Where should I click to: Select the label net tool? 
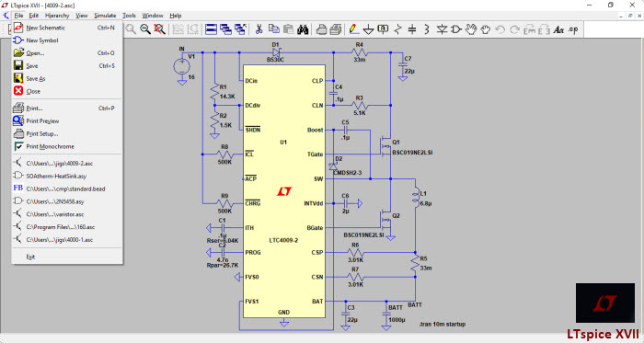(x=383, y=29)
